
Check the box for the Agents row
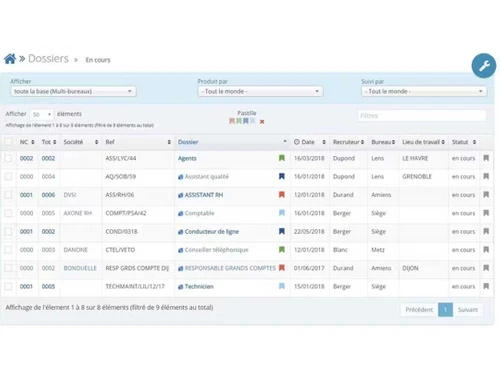(x=8, y=158)
